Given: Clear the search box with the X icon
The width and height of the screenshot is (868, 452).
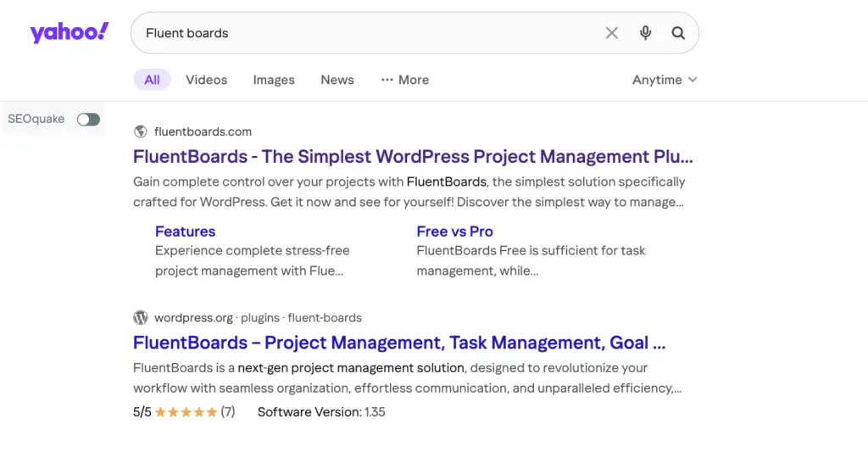Looking at the screenshot, I should click(x=612, y=33).
